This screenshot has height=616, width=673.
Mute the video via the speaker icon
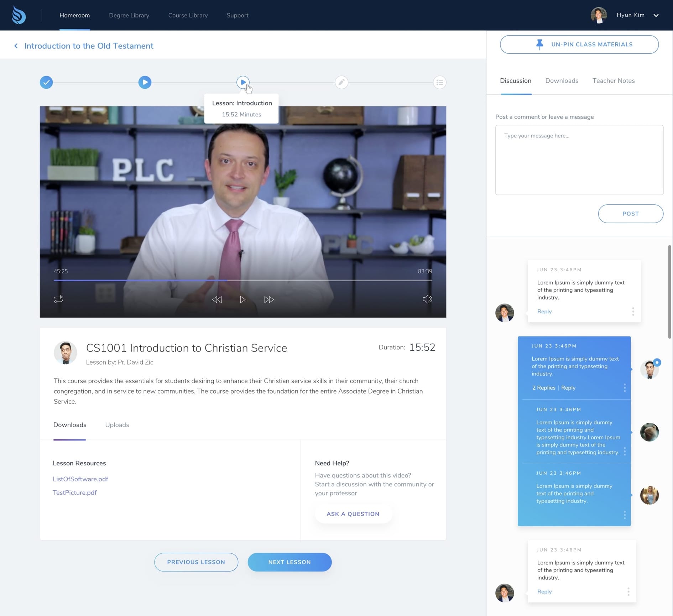pyautogui.click(x=427, y=299)
